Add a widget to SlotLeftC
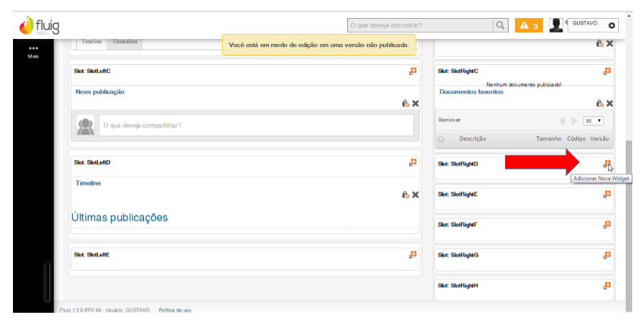 (x=413, y=71)
